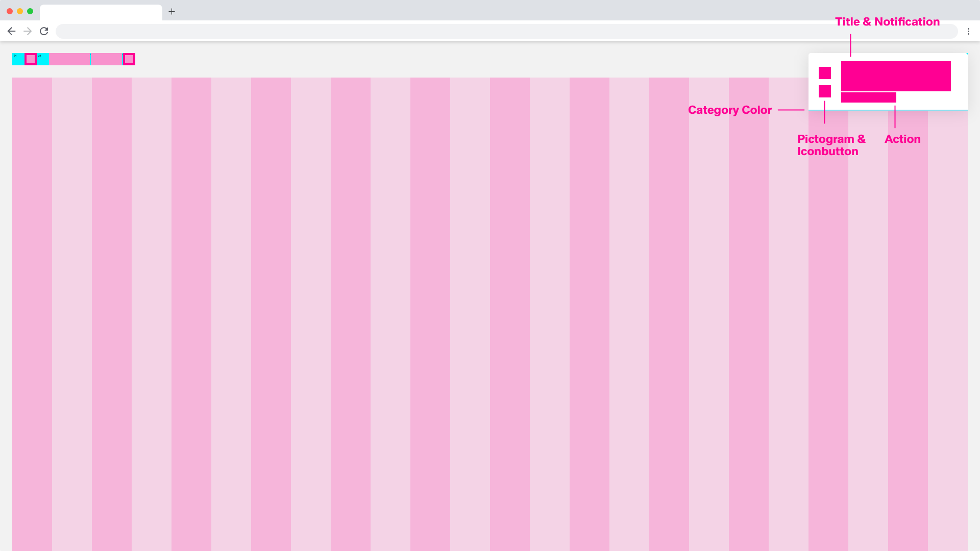Click the lower iconbutton square in the notification card
Image resolution: width=980 pixels, height=551 pixels.
(x=825, y=91)
